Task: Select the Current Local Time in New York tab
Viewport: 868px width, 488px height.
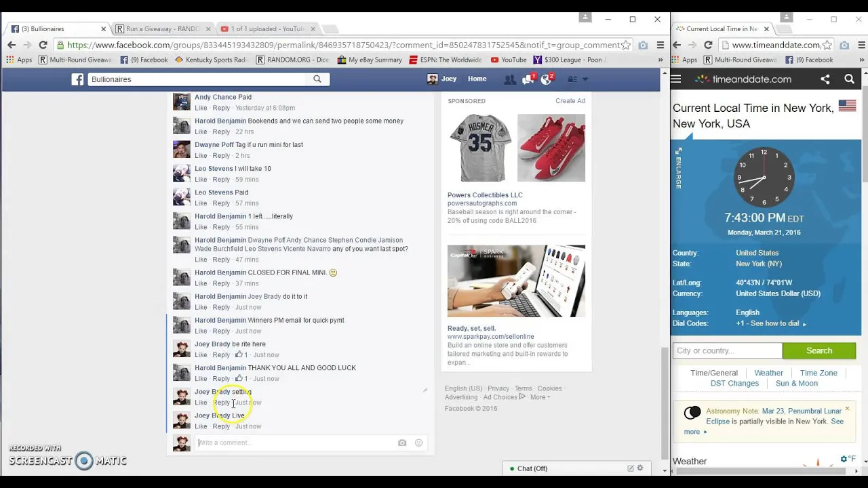Action: point(720,29)
